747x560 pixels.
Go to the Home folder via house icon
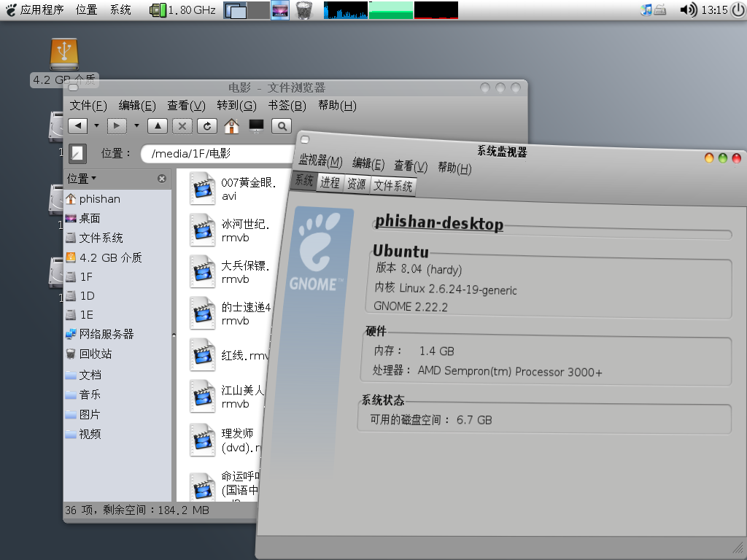(x=231, y=125)
